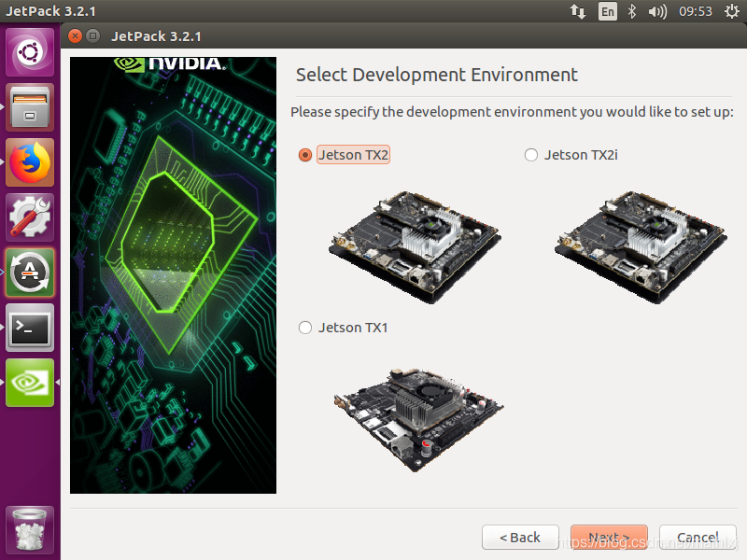Open the sound volume indicator
747x560 pixels.
point(657,11)
